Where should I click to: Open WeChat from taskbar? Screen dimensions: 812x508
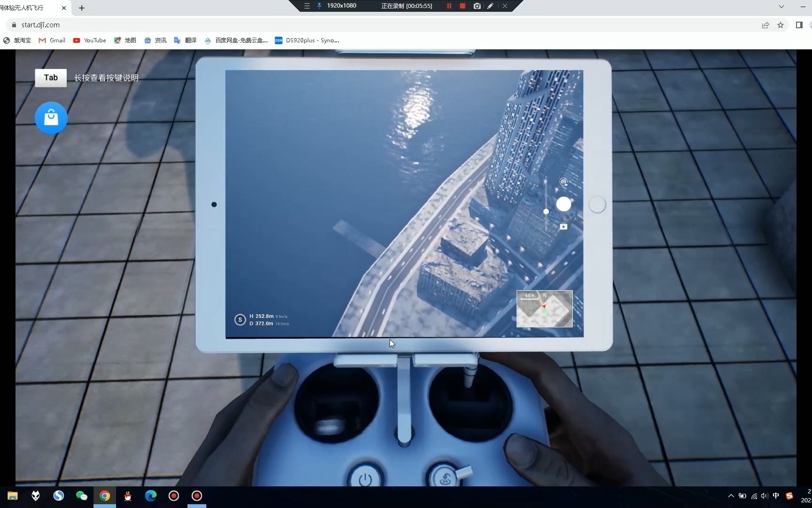[82, 496]
